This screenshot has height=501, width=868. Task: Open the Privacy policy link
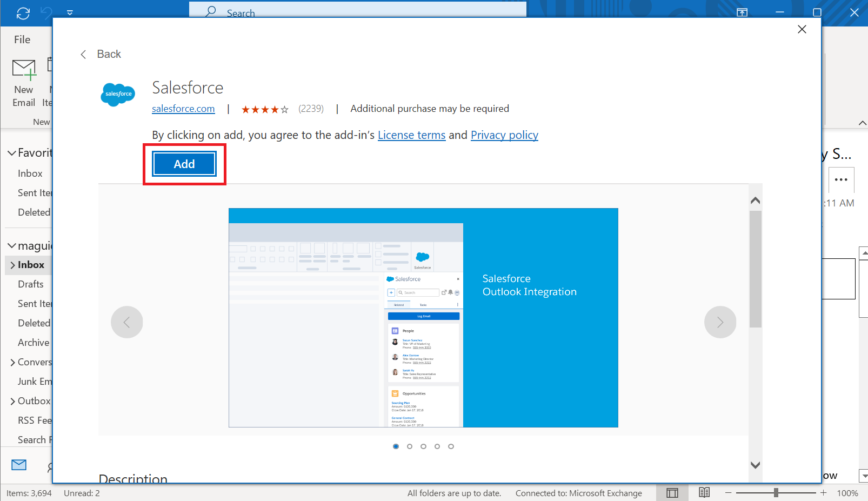coord(504,135)
